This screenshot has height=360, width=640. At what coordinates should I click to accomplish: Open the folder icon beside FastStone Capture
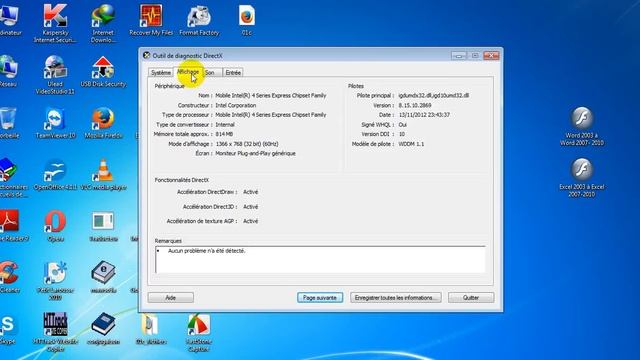[x=151, y=329]
